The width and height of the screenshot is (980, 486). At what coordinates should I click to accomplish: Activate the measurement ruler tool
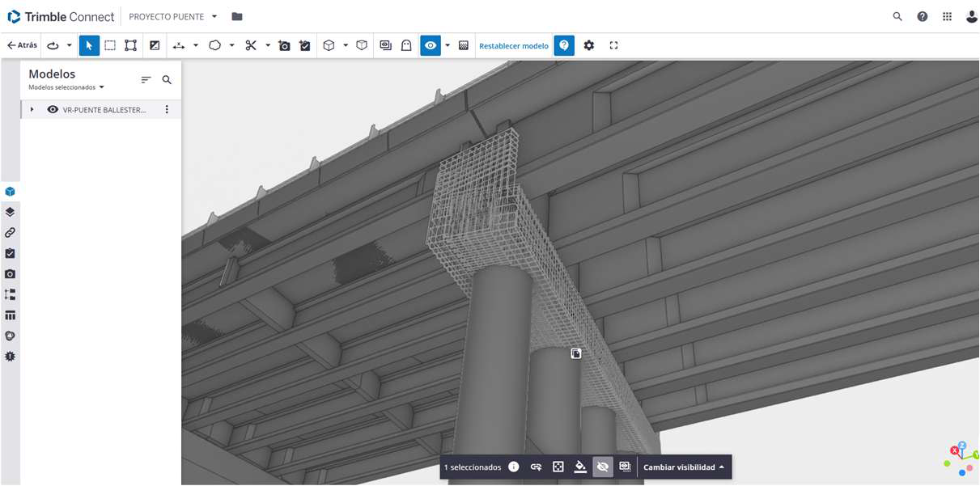(177, 45)
